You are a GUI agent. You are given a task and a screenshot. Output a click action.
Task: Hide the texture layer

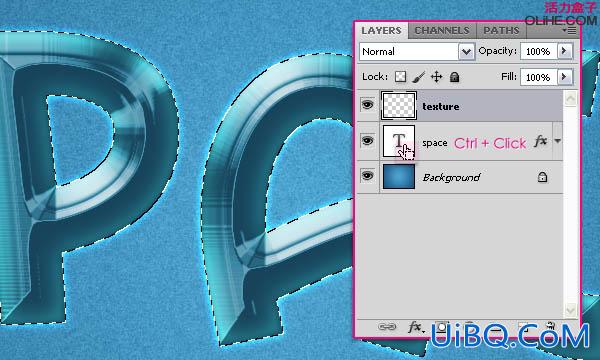click(x=367, y=104)
